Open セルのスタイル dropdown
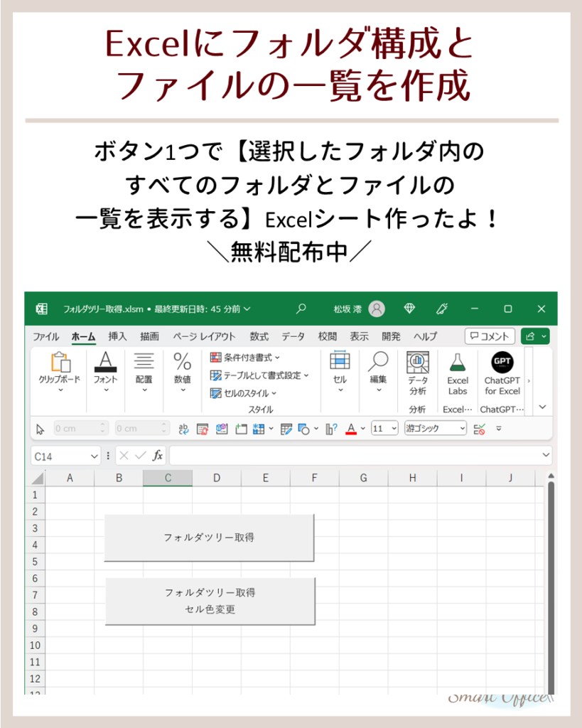 pos(243,393)
